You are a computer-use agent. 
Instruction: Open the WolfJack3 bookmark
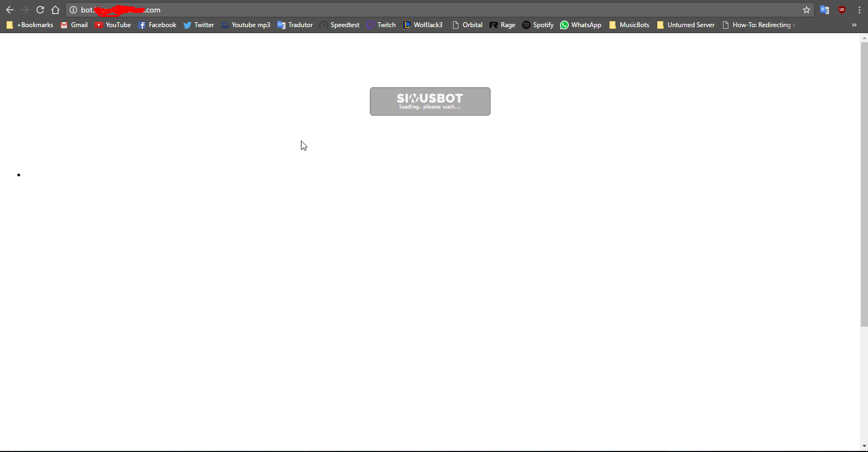tap(423, 25)
